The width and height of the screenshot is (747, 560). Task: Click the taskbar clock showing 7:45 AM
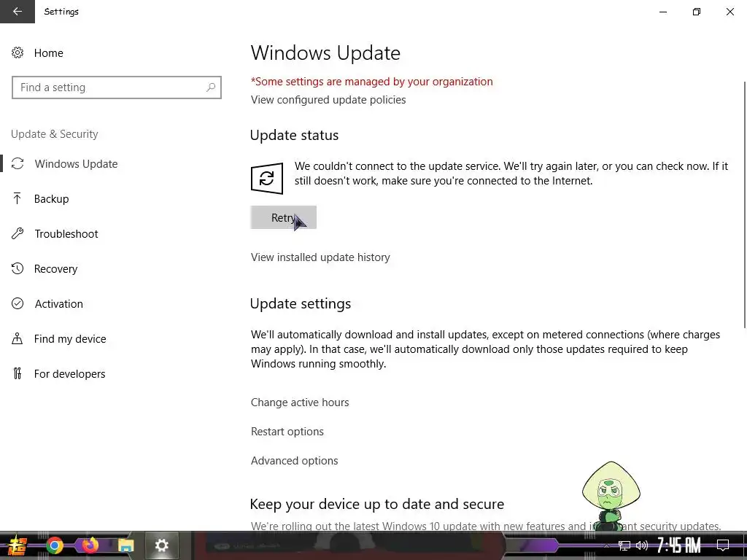pyautogui.click(x=679, y=545)
